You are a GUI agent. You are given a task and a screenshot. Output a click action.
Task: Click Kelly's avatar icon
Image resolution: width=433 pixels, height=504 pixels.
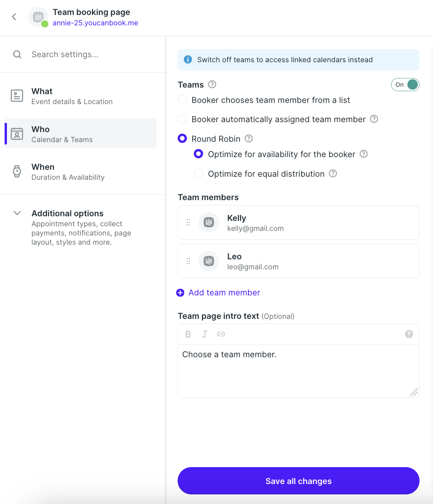tap(209, 222)
